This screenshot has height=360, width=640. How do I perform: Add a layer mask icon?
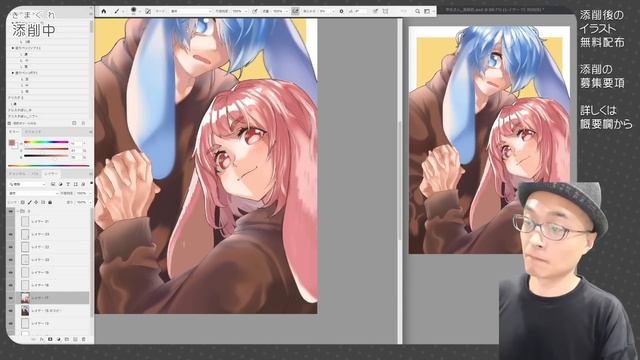[50, 339]
